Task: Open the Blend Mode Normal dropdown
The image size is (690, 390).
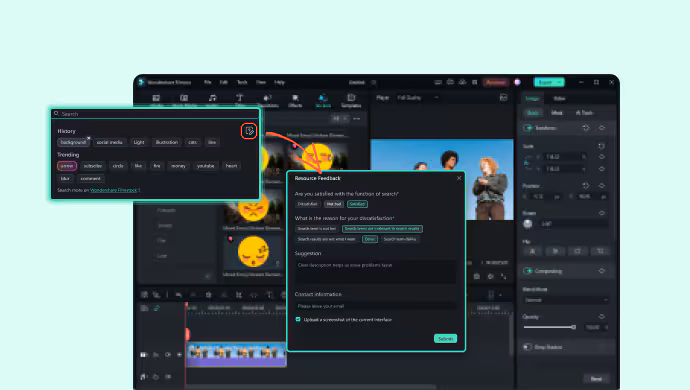Action: pyautogui.click(x=566, y=300)
